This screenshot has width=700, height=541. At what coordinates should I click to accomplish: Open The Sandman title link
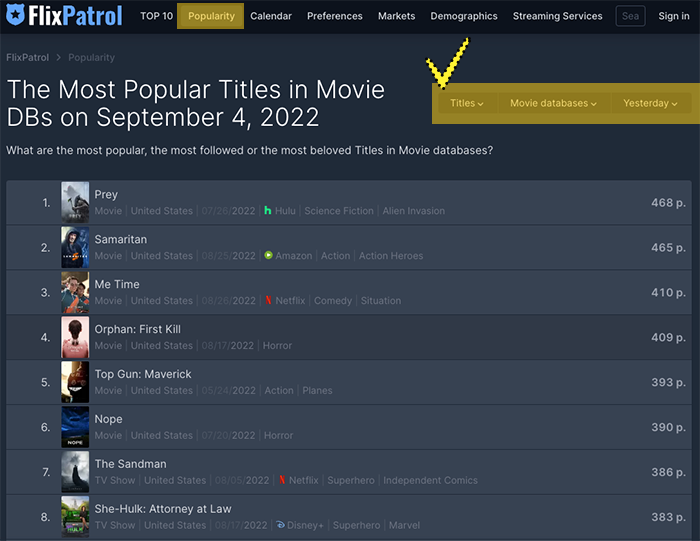pyautogui.click(x=130, y=464)
